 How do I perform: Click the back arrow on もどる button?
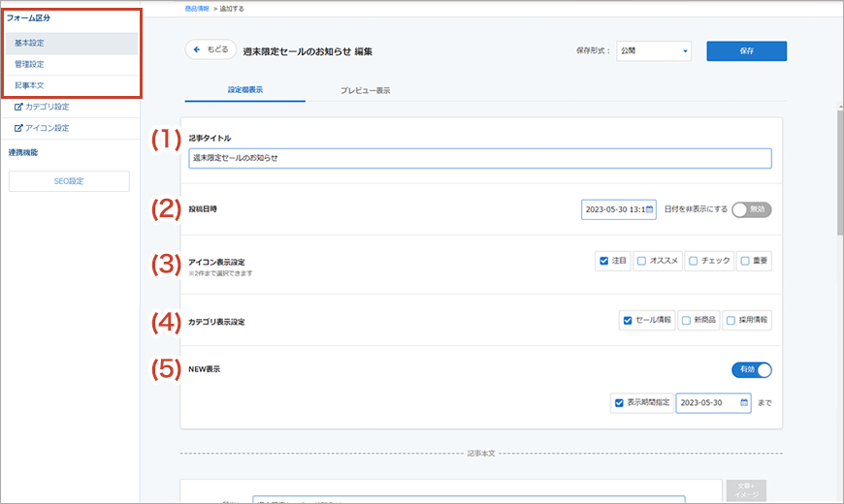197,49
